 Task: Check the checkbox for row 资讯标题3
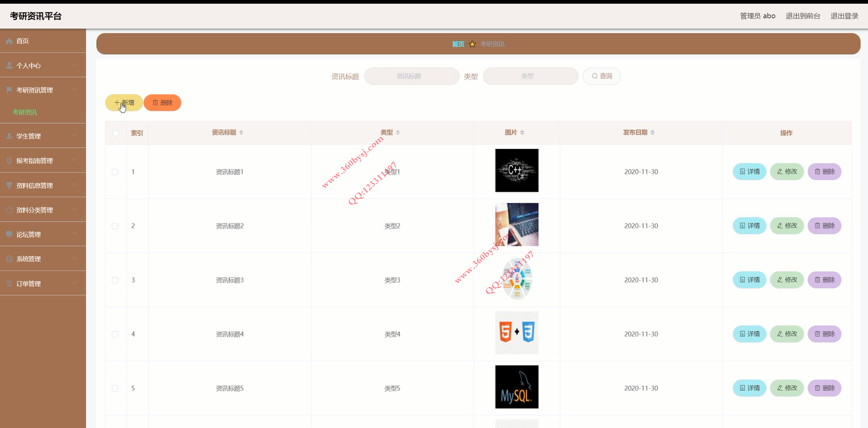click(115, 280)
